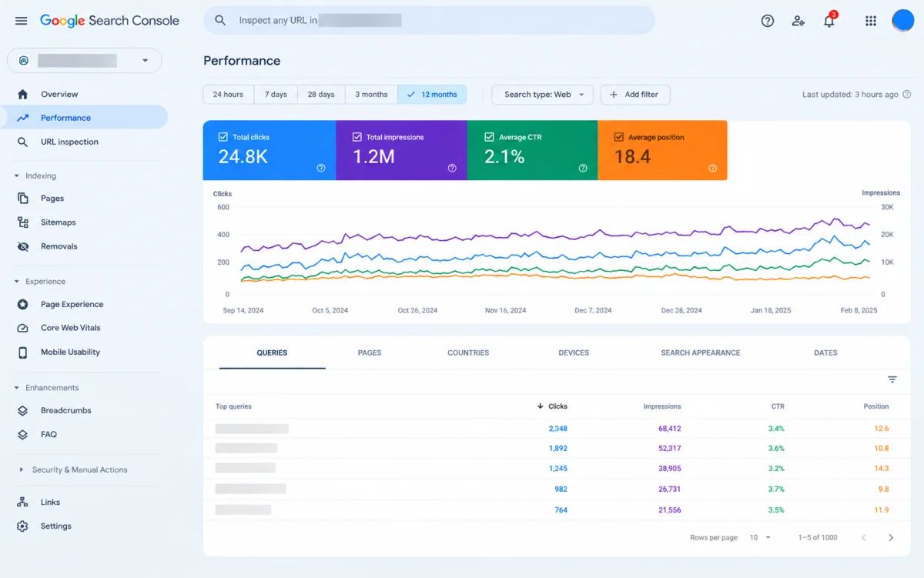Click the Google Search Console logo
This screenshot has width=924, height=578.
(x=109, y=21)
